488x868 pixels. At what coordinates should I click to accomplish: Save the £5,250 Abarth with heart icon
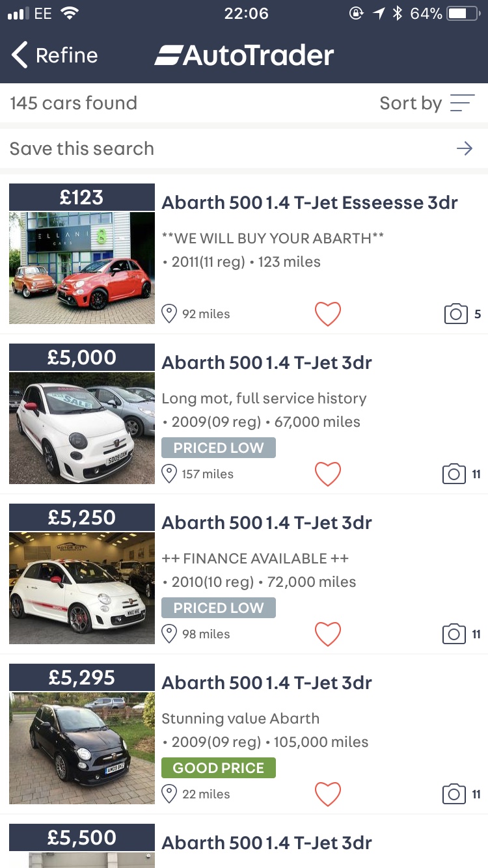[x=328, y=634]
